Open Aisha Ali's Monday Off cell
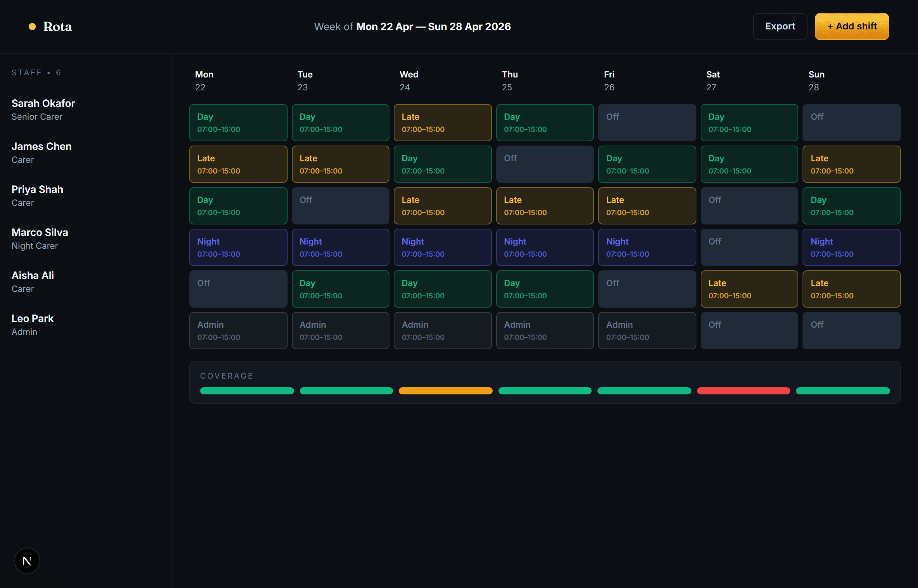Screen dimensions: 918x588 [238, 289]
